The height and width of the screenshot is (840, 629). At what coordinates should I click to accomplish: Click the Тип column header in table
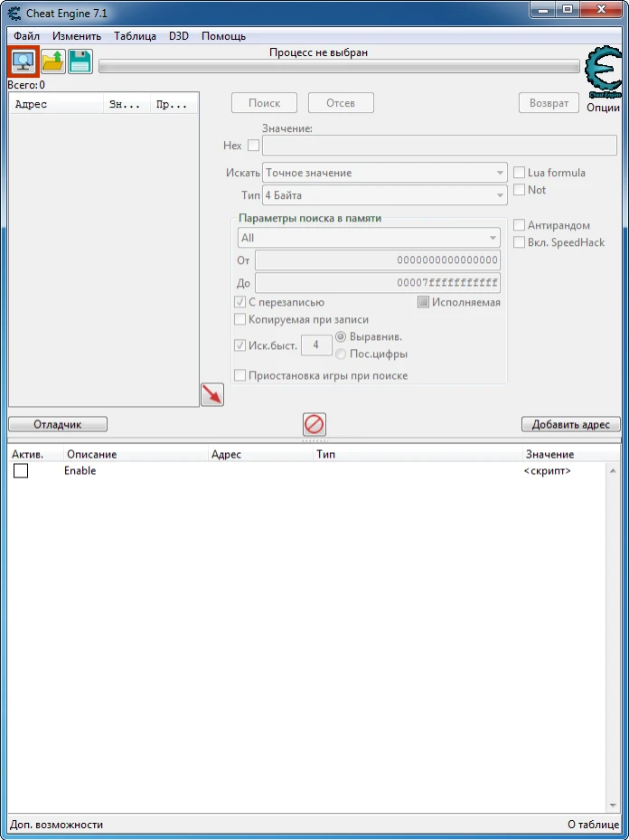pyautogui.click(x=418, y=454)
